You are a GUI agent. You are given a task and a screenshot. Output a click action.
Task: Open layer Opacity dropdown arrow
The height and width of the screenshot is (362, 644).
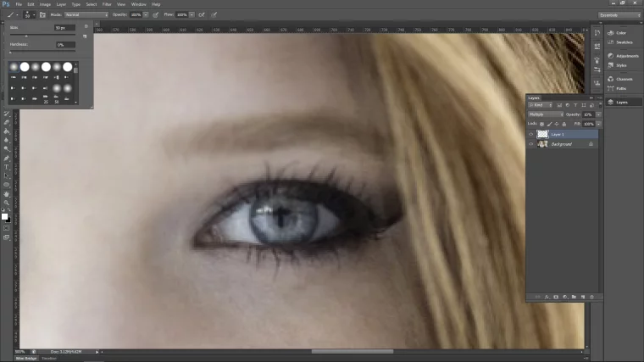(598, 114)
